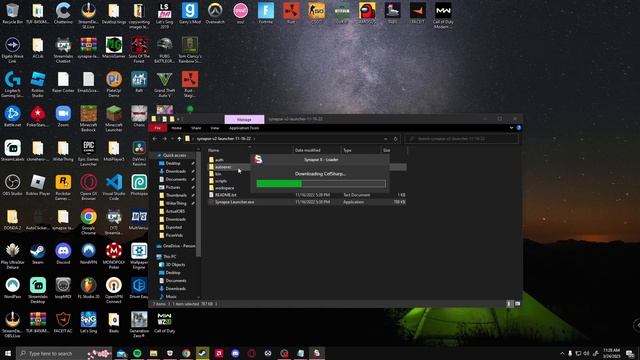
Task: Launch Grand Theft Auto V shortcut
Action: click(164, 84)
